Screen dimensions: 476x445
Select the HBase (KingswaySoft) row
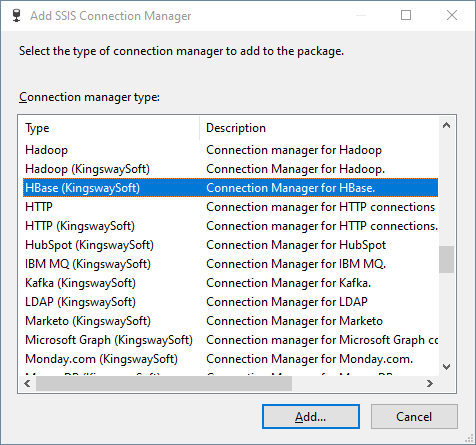click(230, 188)
